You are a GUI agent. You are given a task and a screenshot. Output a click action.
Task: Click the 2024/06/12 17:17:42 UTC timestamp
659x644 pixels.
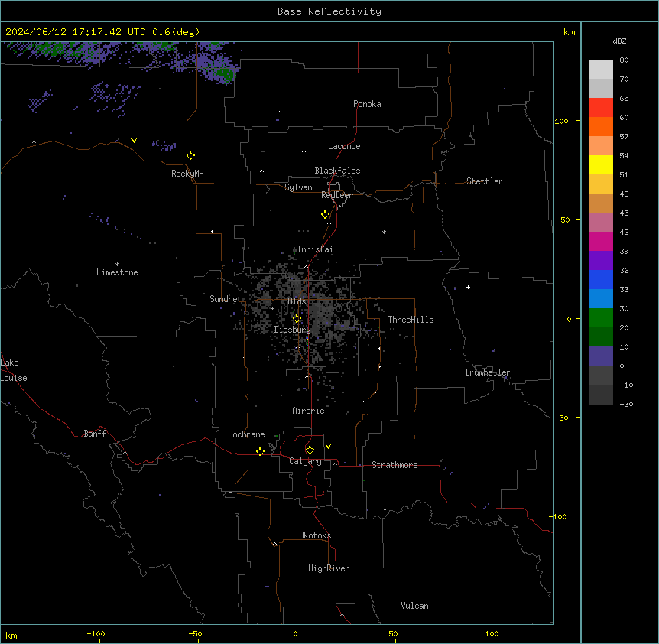click(76, 32)
